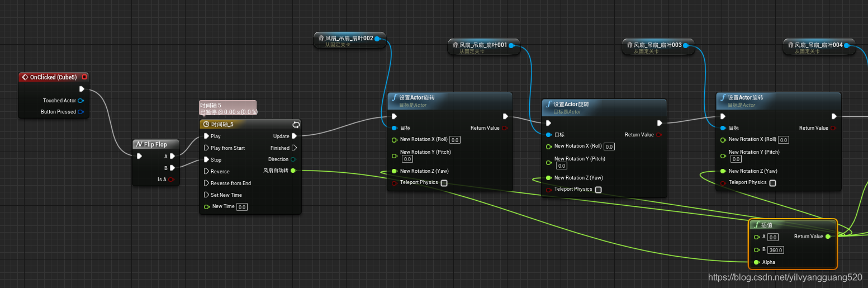The height and width of the screenshot is (288, 868).
Task: Click the Return Value pin on the leftmost 设置Actor旋转 node
Action: point(505,128)
